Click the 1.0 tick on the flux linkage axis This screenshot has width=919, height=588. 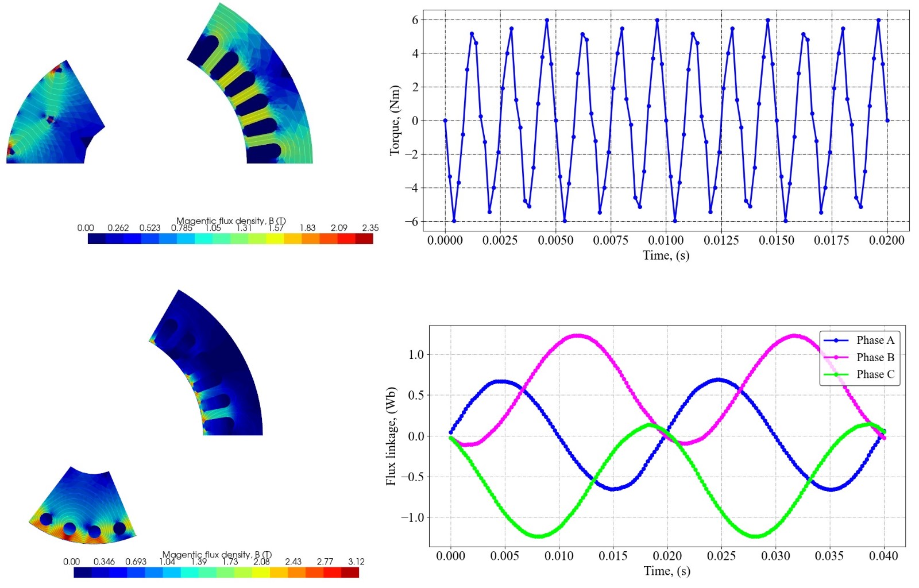[x=416, y=354]
